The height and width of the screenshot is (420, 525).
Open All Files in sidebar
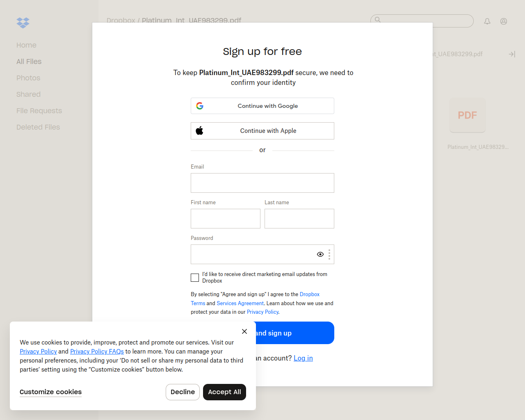(29, 62)
